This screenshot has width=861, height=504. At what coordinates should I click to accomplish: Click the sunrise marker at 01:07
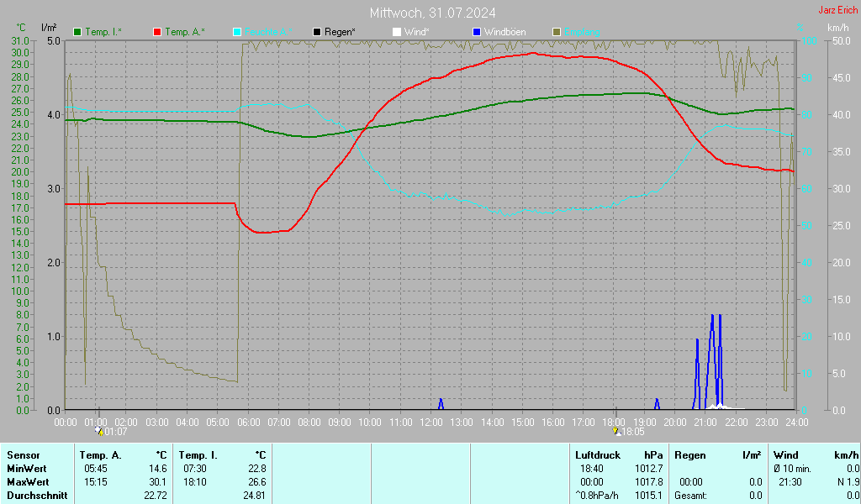pyautogui.click(x=100, y=431)
